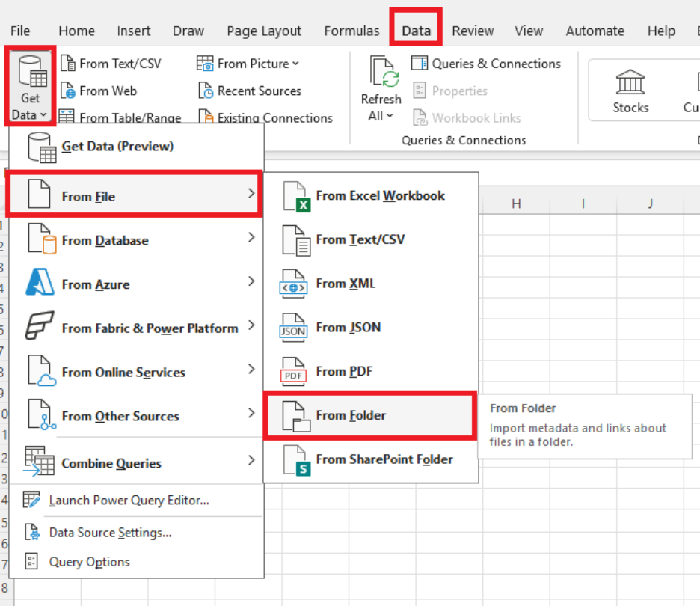Choose From XML in the submenu
Screen dimensions: 700x606
pyautogui.click(x=370, y=284)
